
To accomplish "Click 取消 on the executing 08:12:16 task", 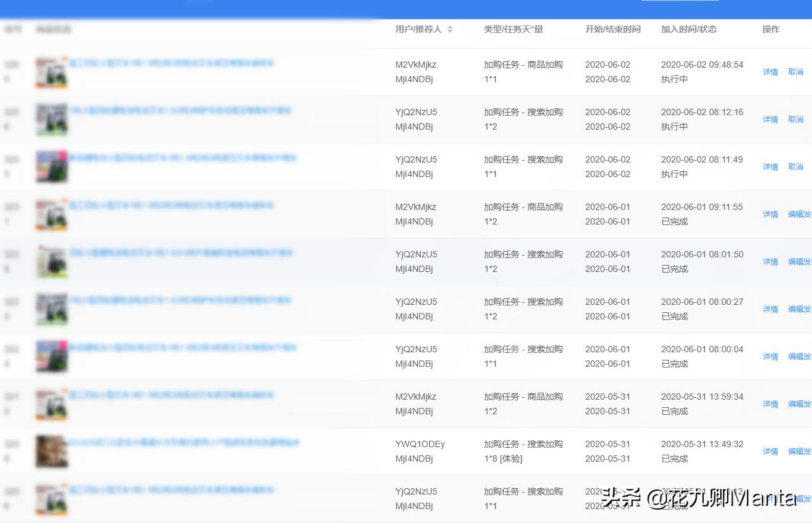I will coord(796,119).
